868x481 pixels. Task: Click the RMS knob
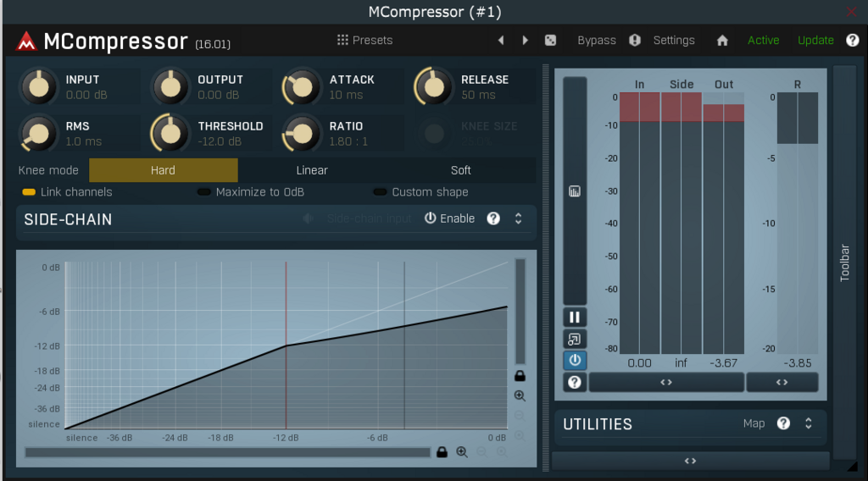pos(39,133)
